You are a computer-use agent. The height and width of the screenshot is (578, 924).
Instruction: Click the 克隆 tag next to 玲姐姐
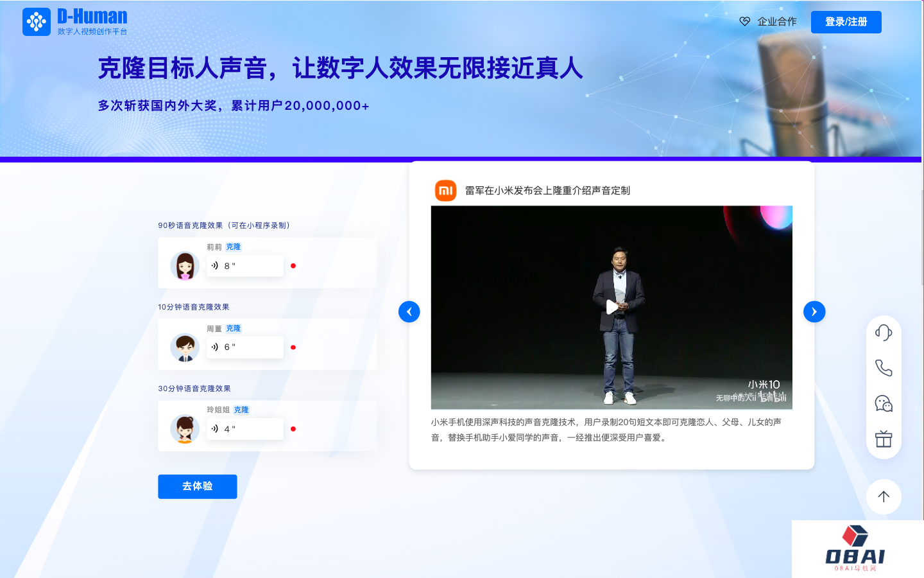(x=241, y=410)
